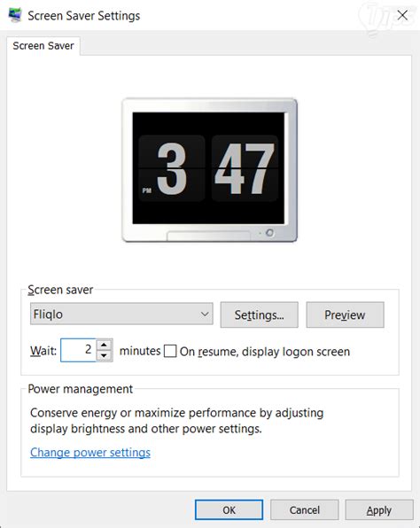
Task: Click the Screen Saver Settings title icon
Action: click(15, 15)
